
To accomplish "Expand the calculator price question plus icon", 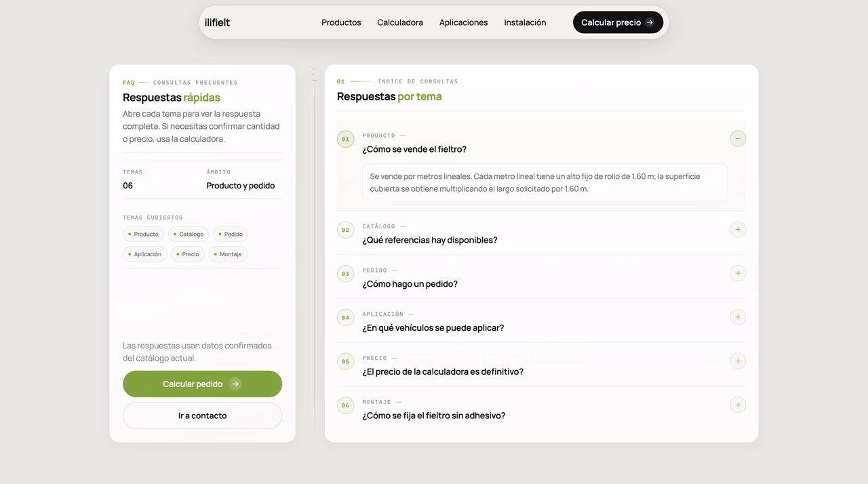I will 738,361.
